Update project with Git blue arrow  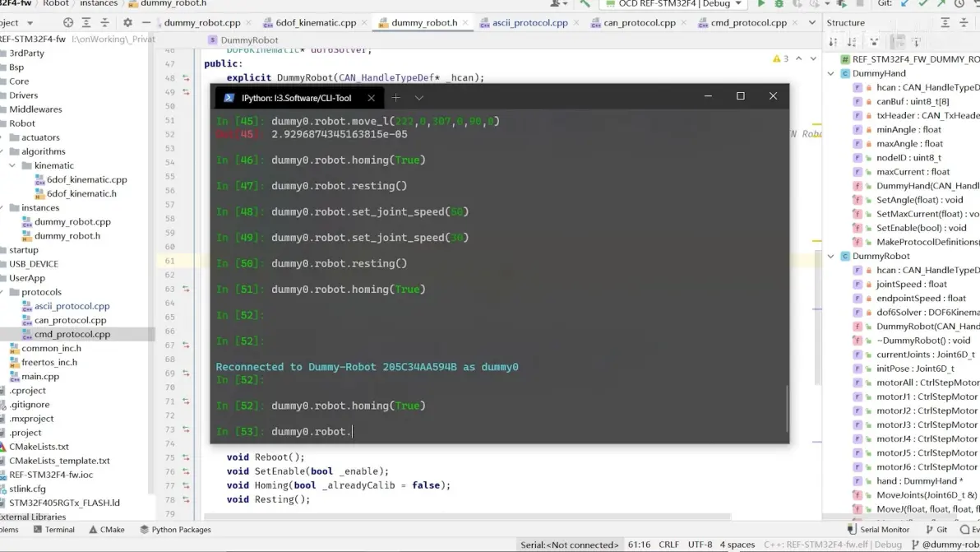click(x=905, y=4)
